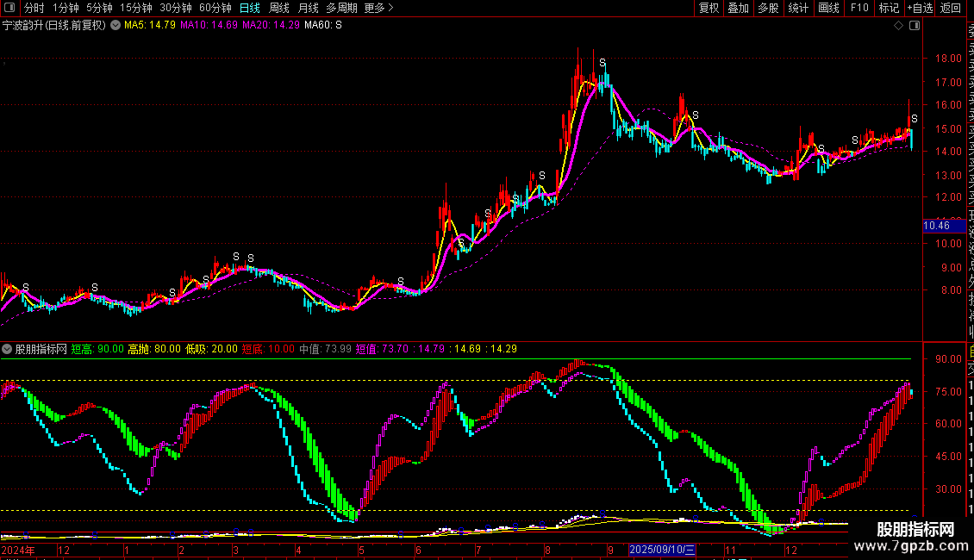The width and height of the screenshot is (974, 560).
Task: Open the main chart indicator dropdown arrow
Action: pos(115,26)
